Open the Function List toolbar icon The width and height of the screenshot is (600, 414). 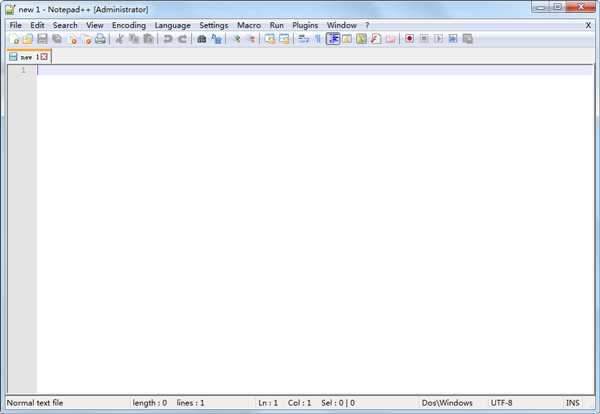[x=376, y=39]
